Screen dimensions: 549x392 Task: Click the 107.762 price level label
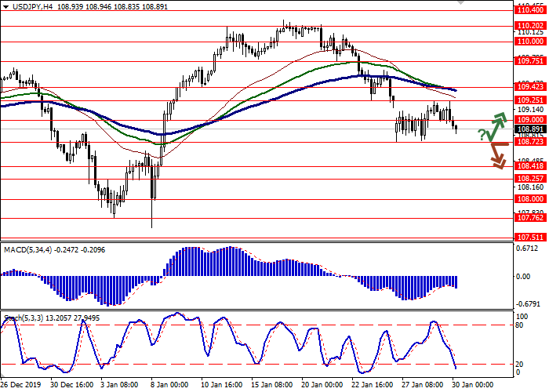click(x=530, y=219)
